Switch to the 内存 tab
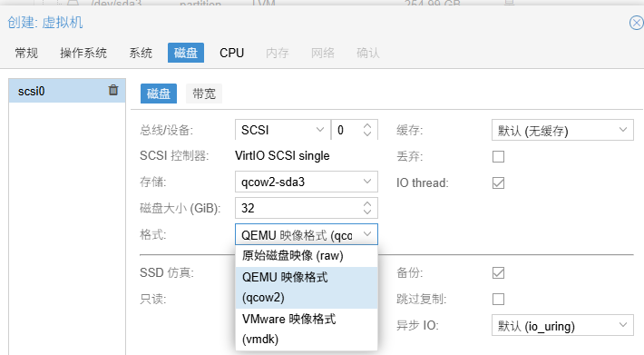Viewport: 644px width, 355px height. (278, 53)
